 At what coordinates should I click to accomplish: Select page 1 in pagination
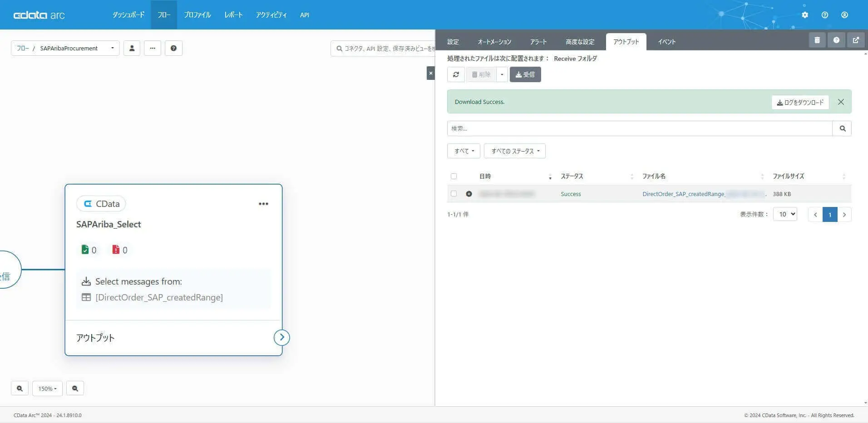point(830,215)
